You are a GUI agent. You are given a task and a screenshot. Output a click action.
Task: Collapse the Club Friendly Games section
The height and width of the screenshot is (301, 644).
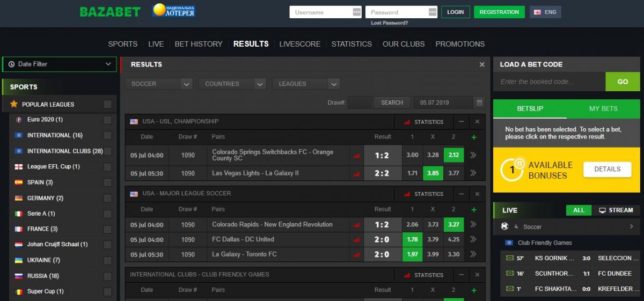(462, 275)
